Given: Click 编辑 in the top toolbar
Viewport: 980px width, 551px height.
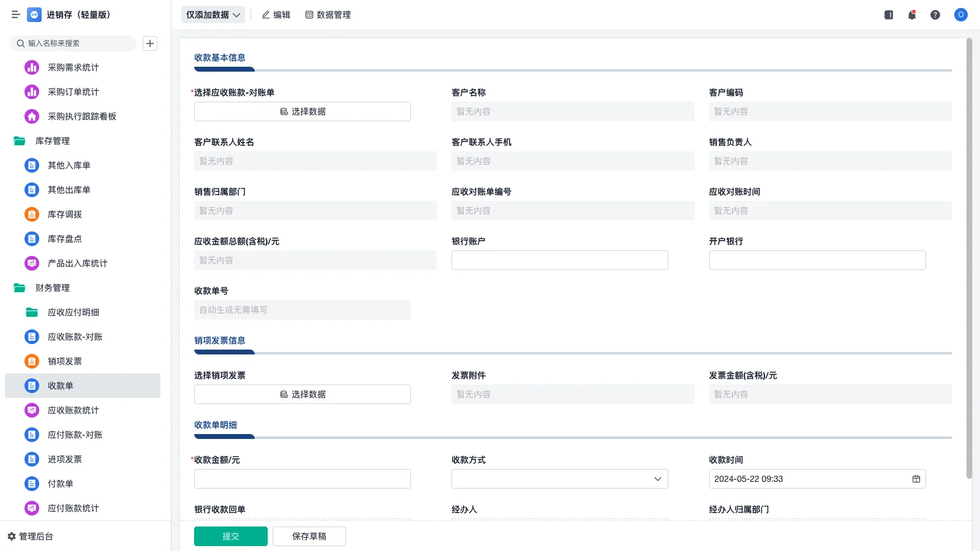Looking at the screenshot, I should (276, 15).
